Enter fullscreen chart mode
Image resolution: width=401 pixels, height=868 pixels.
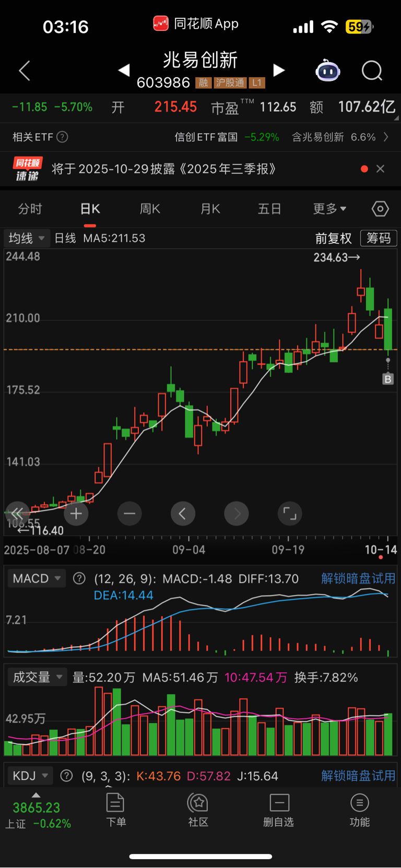[x=290, y=514]
